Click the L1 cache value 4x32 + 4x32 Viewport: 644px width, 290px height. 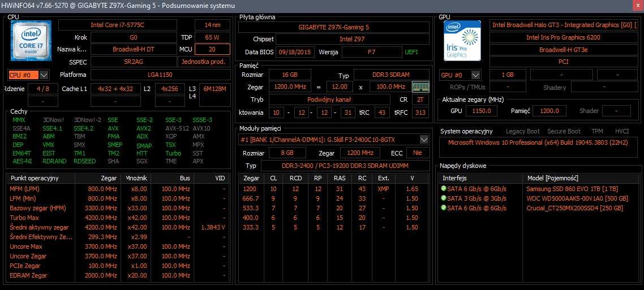(x=115, y=89)
